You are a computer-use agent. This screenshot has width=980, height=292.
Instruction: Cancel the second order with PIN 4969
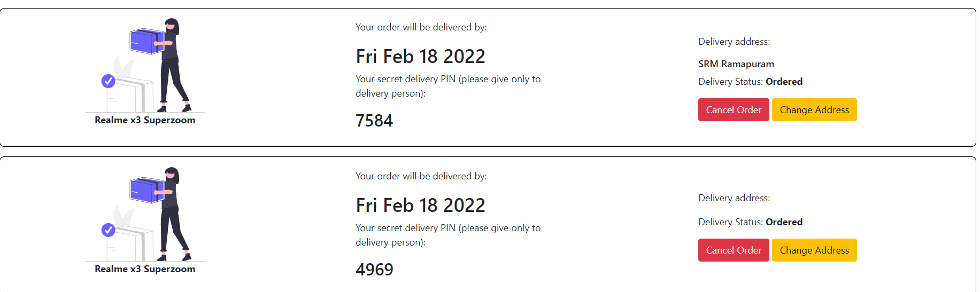pyautogui.click(x=734, y=250)
